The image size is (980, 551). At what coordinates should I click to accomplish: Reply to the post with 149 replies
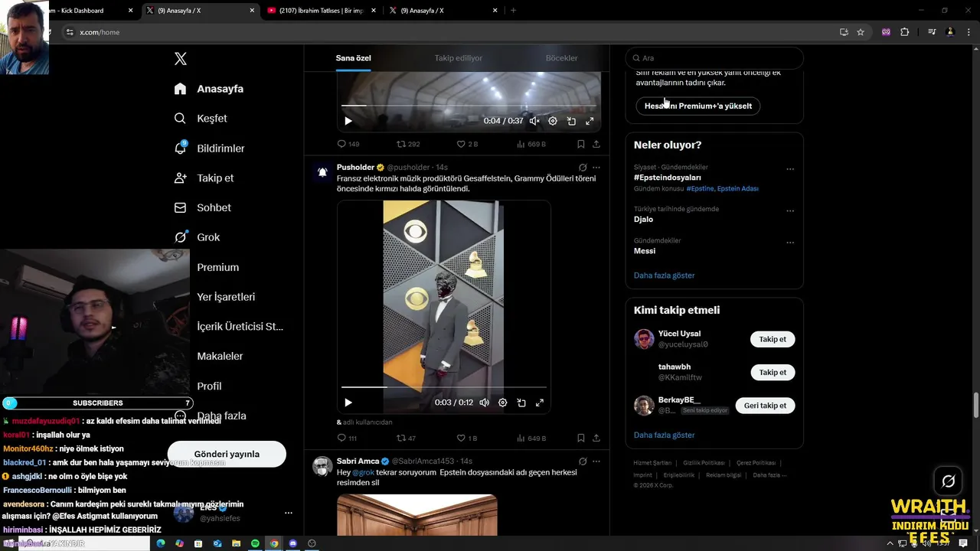[348, 144]
